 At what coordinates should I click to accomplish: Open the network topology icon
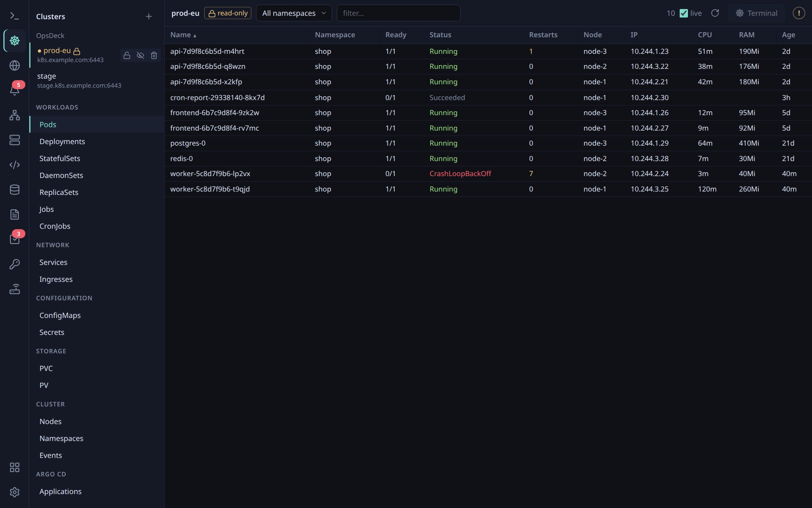click(x=14, y=115)
